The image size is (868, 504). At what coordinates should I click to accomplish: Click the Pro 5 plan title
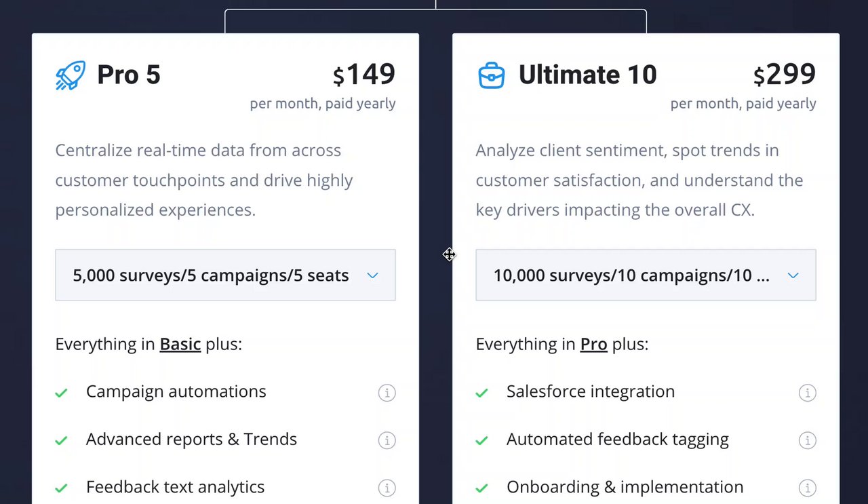[x=129, y=75]
